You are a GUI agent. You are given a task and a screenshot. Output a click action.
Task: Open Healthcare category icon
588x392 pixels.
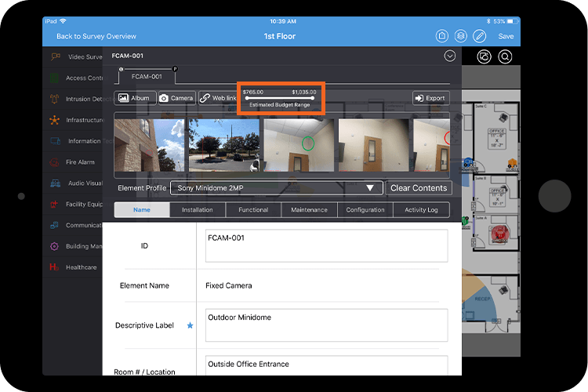54,267
